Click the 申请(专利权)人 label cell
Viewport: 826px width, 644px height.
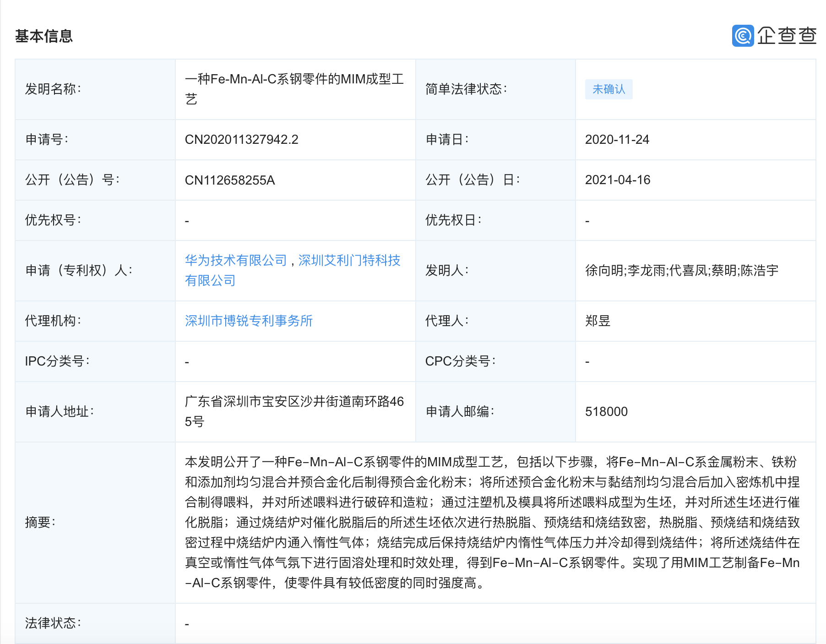pos(95,271)
